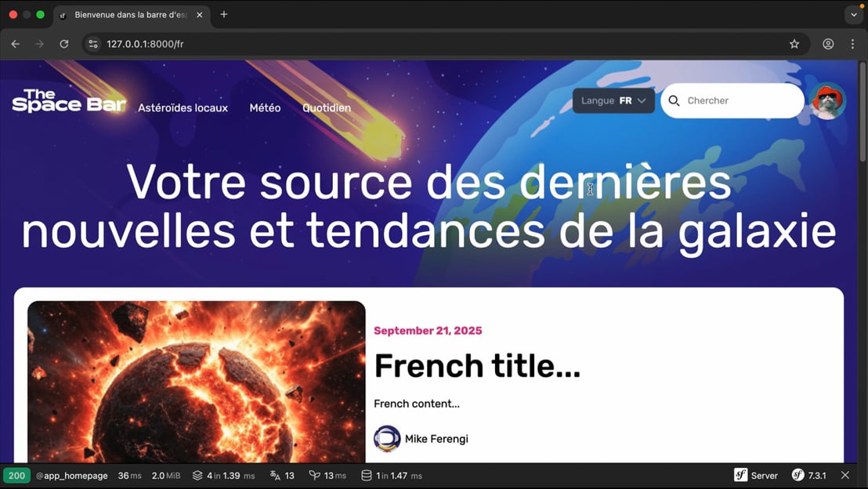
Task: Open Chrome's three-dot menu
Action: [852, 44]
